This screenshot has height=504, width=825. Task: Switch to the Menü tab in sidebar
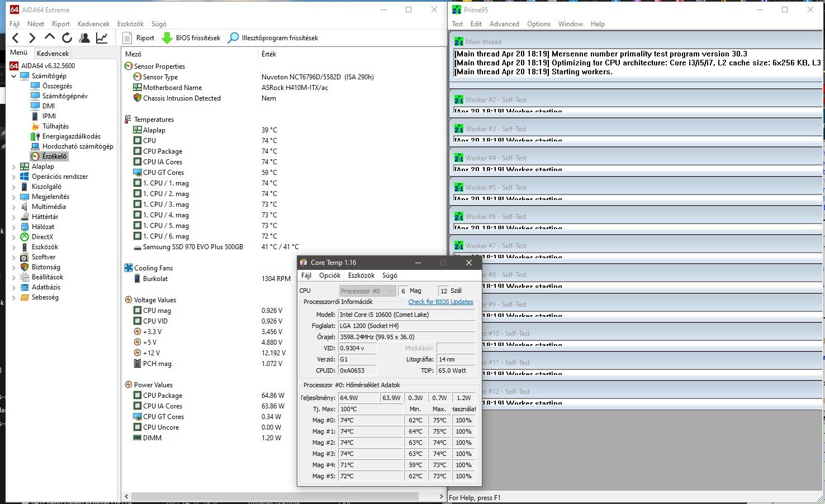(19, 53)
